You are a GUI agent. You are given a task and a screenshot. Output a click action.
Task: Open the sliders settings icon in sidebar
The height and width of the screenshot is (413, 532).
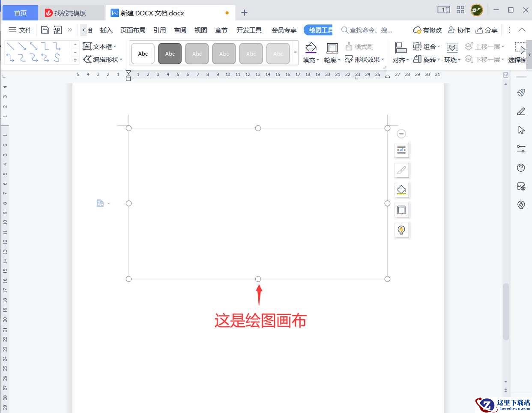point(521,149)
